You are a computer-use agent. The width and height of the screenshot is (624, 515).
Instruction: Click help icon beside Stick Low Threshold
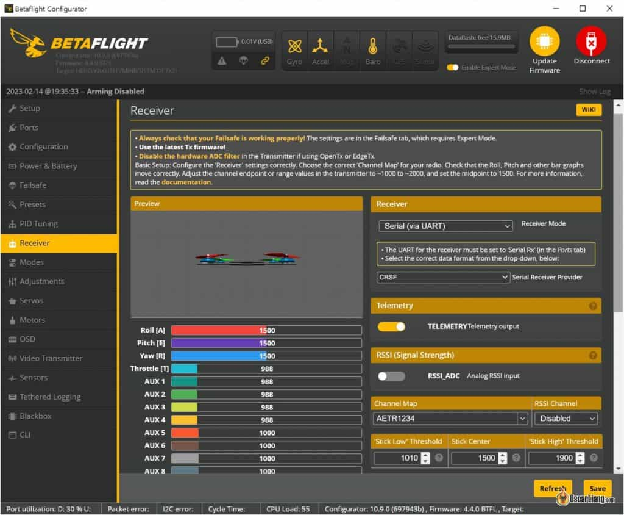pos(439,458)
